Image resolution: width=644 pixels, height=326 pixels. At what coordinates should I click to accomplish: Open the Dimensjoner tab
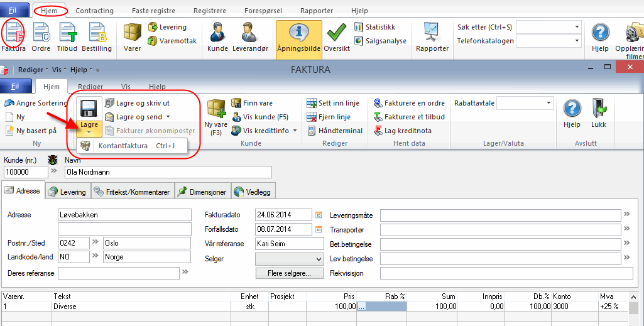(x=202, y=192)
